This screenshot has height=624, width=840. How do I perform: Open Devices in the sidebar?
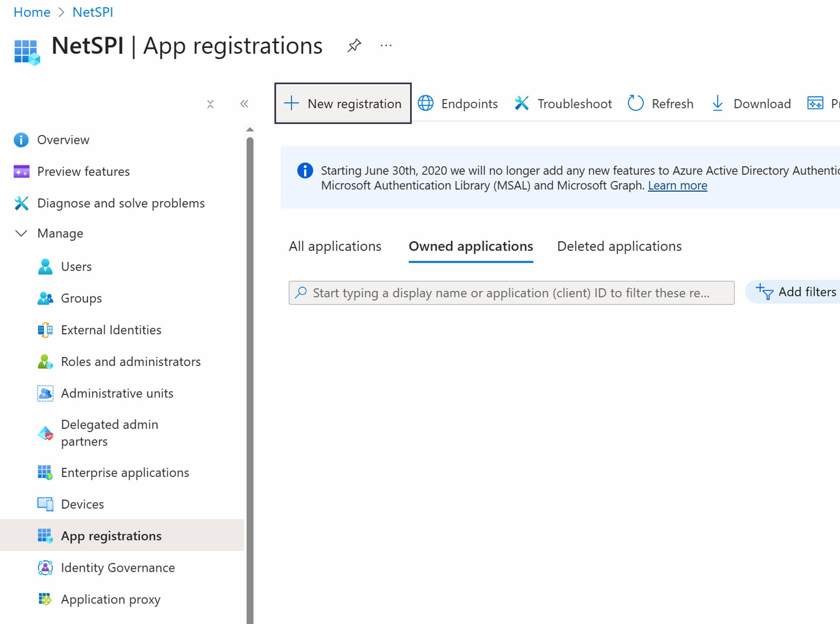coord(83,504)
